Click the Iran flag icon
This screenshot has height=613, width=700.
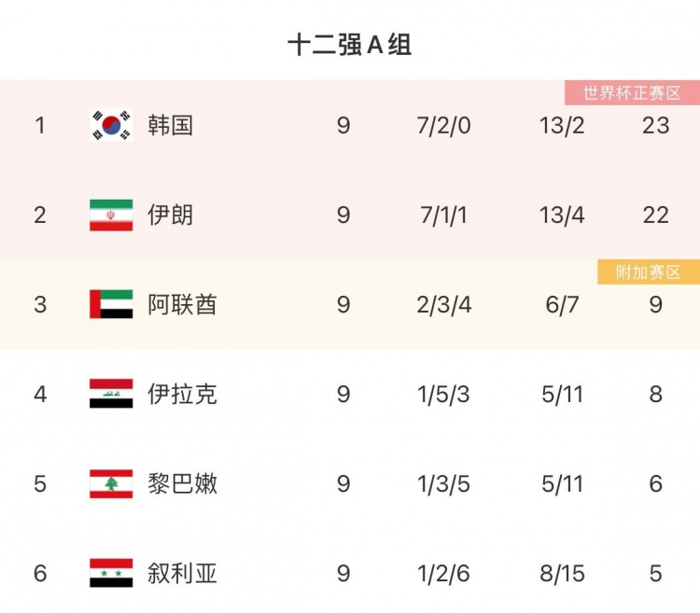111,215
